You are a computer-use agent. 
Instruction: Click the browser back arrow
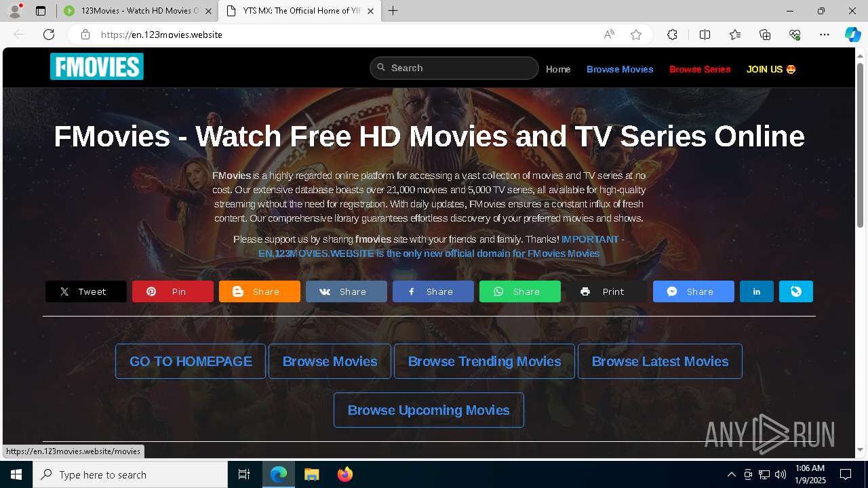[19, 35]
